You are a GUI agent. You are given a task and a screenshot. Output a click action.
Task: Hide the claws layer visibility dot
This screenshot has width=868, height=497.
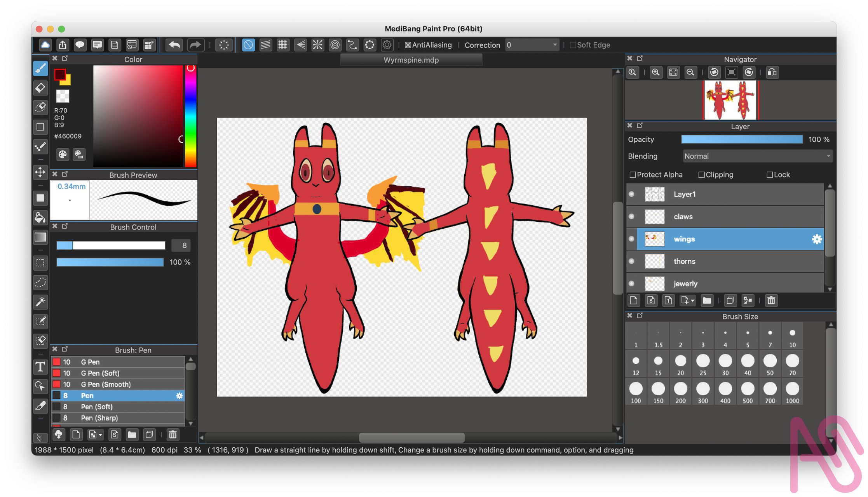(631, 217)
